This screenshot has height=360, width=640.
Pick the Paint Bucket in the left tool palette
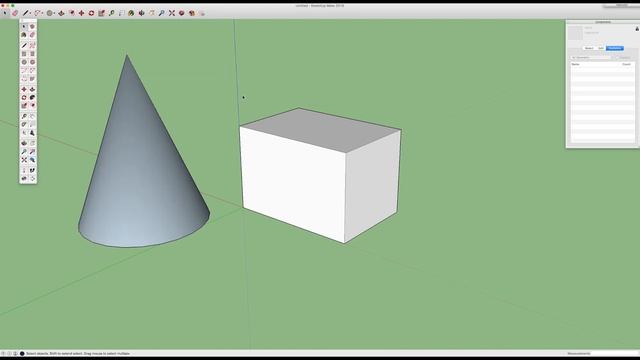[24, 35]
